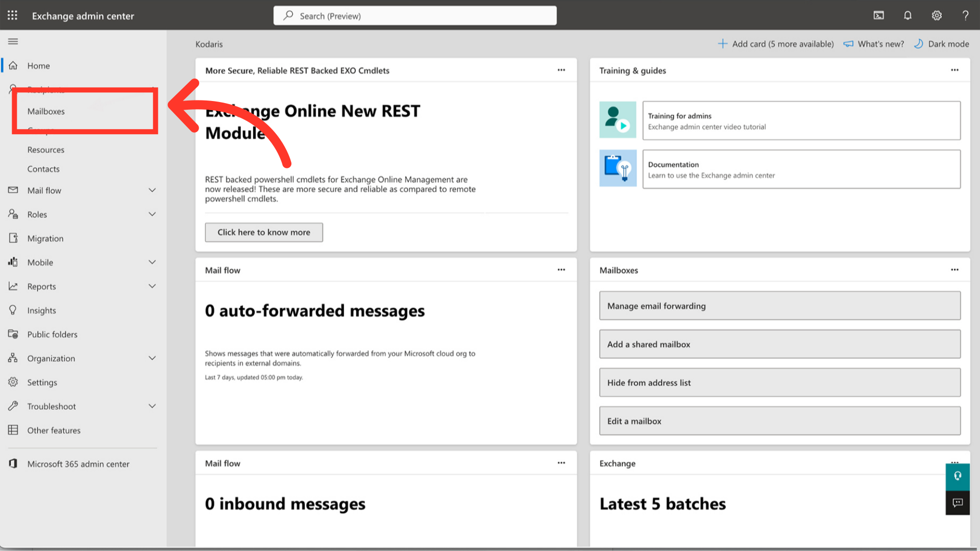Click the help question mark icon
Image resolution: width=980 pixels, height=551 pixels.
point(965,15)
